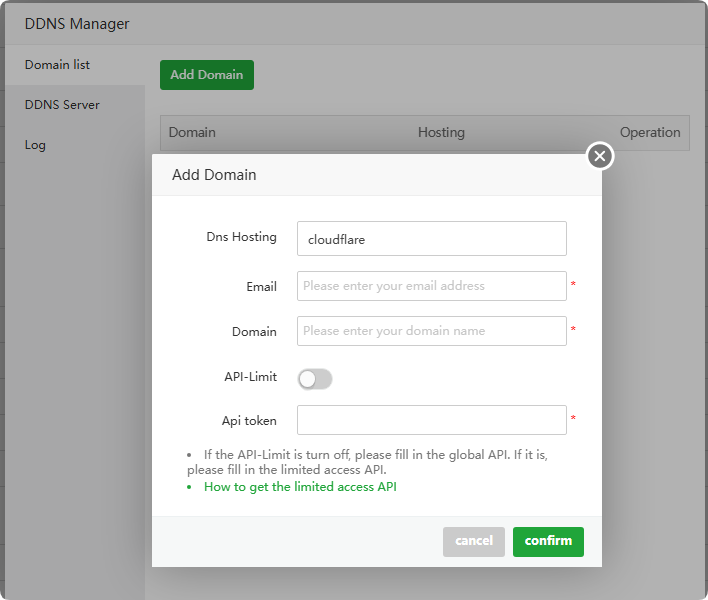Click the domain name input field
Viewport: 708px width, 600px height.
[431, 331]
